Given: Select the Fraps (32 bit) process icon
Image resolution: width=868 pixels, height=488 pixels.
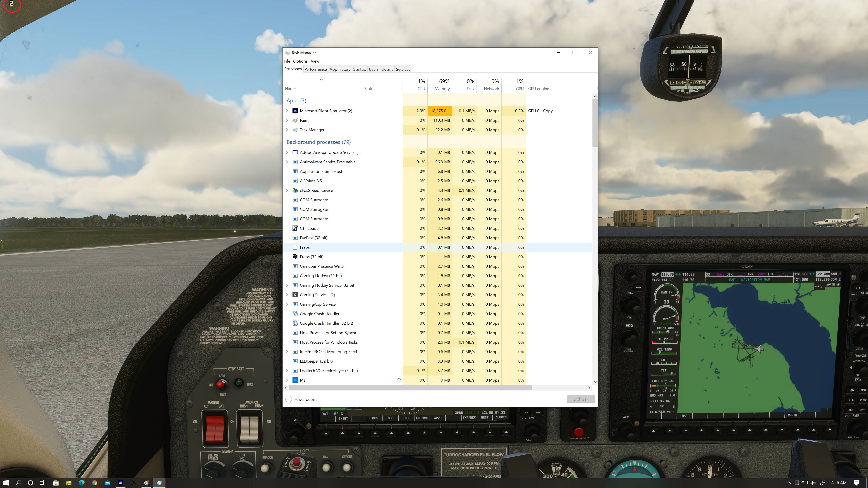Looking at the screenshot, I should coord(295,257).
